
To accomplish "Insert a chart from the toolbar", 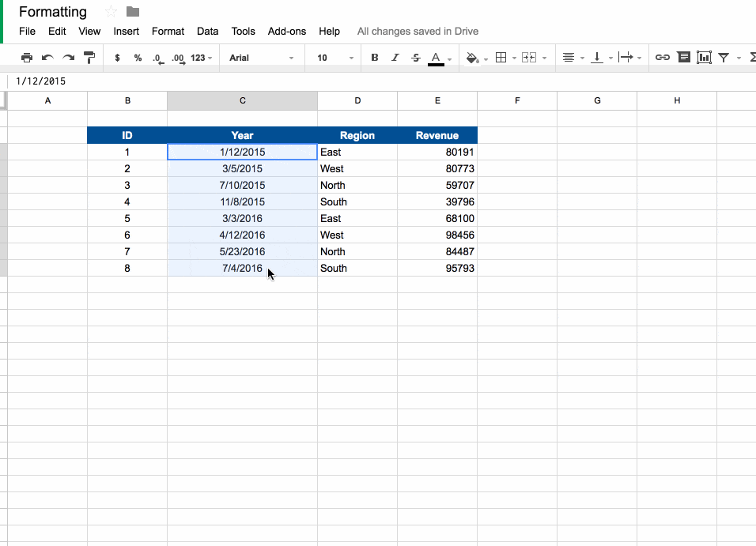I will 704,57.
